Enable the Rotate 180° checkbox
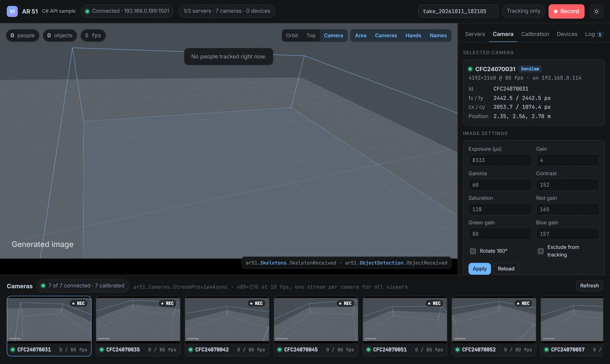 point(473,251)
